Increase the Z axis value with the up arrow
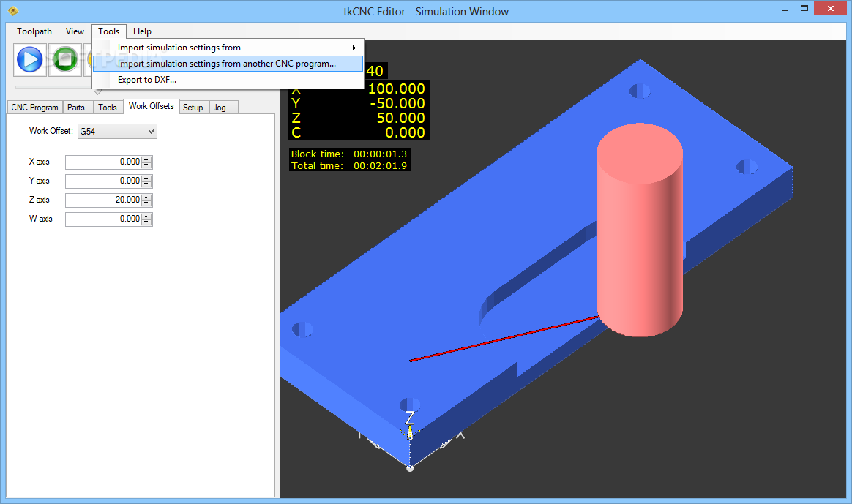Screen dimensions: 852x504 pos(146,198)
